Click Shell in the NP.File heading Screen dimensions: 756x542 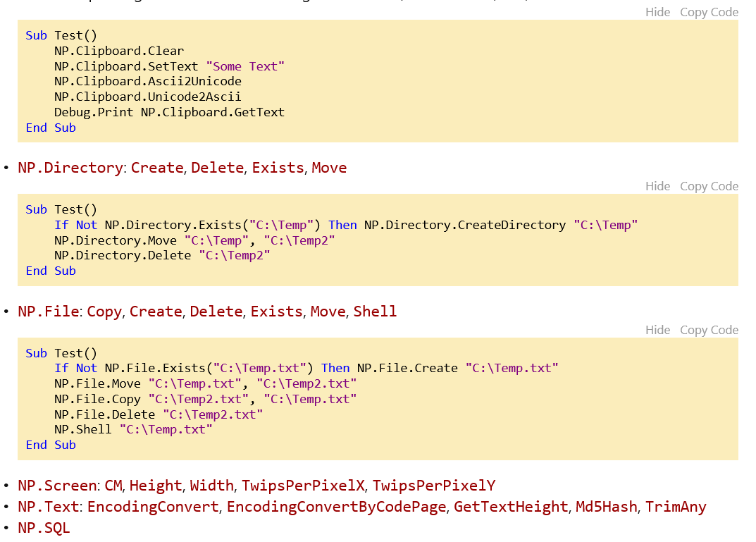point(375,311)
